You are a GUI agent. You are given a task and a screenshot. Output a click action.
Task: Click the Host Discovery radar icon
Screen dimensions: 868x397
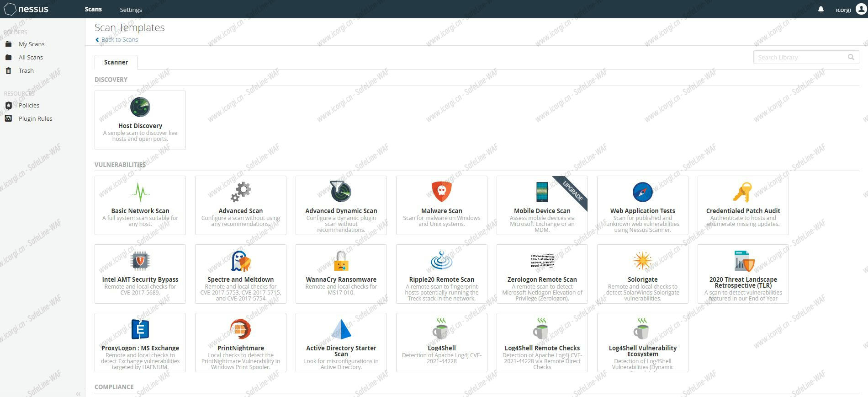140,107
